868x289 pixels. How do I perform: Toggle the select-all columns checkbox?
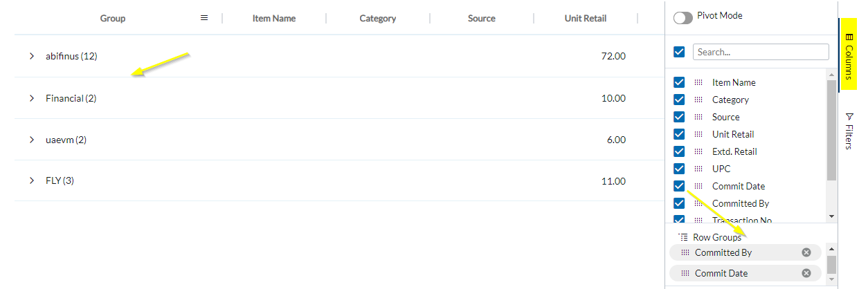tap(679, 52)
